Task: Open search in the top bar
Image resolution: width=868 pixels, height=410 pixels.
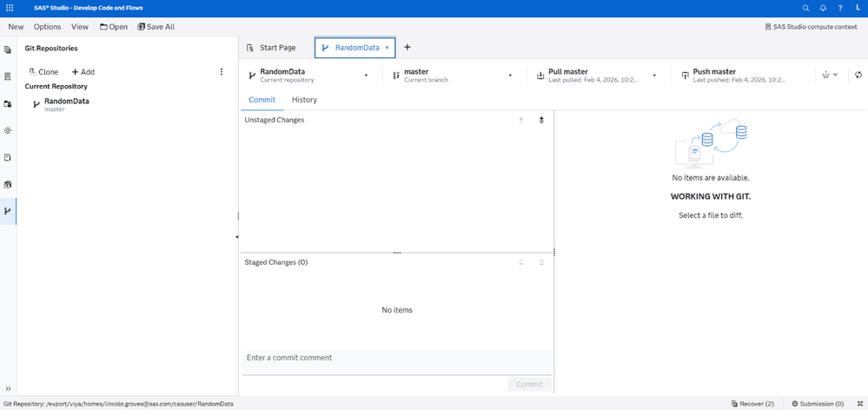Action: click(805, 8)
